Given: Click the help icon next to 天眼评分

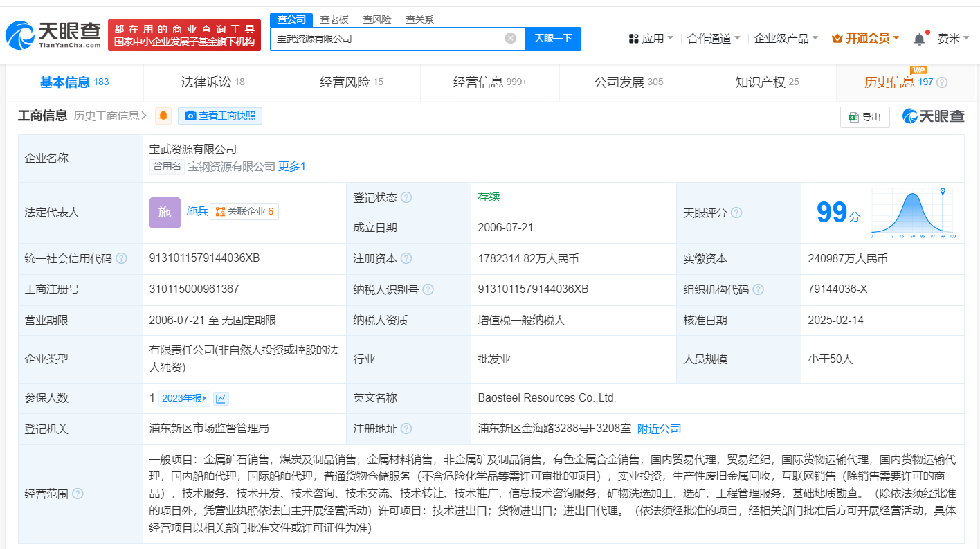Looking at the screenshot, I should pos(736,213).
